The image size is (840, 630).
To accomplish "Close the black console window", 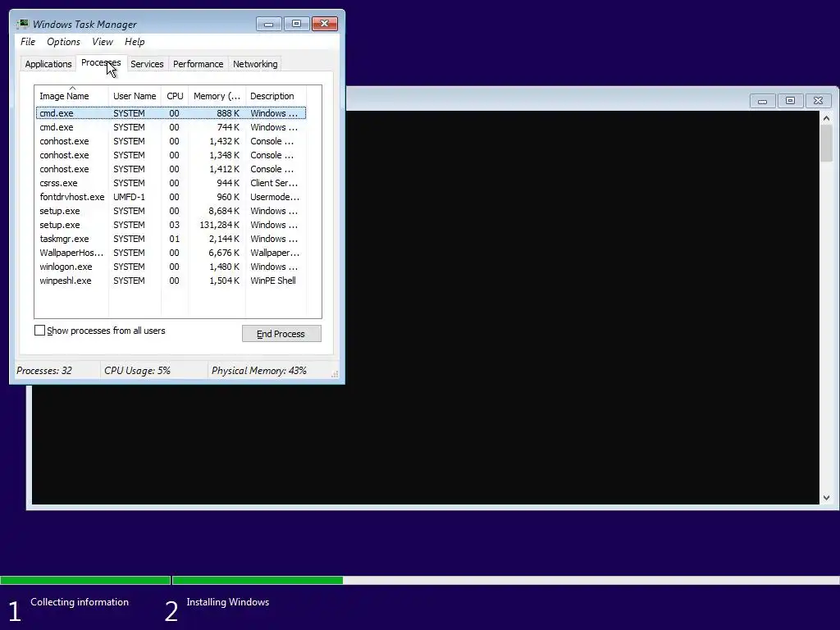I will point(819,101).
